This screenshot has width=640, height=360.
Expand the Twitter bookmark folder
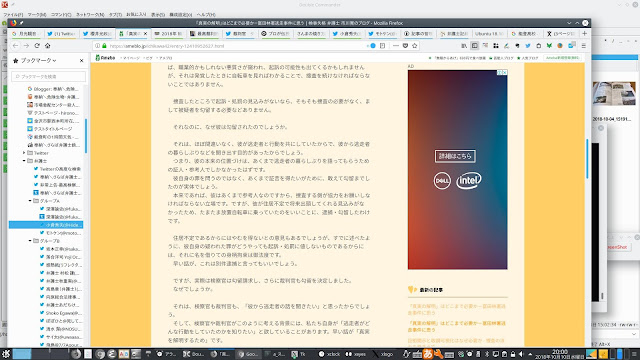coord(24,153)
